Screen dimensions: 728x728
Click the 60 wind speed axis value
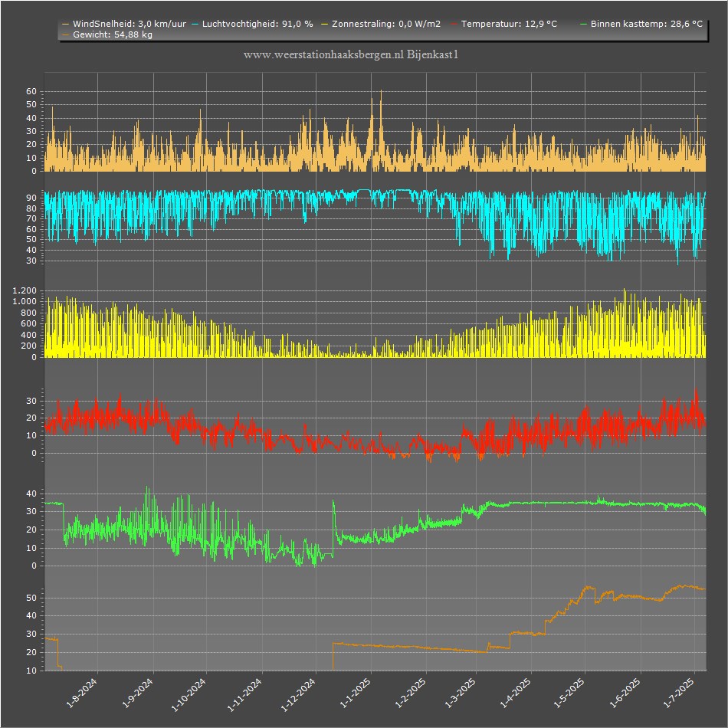pos(31,91)
